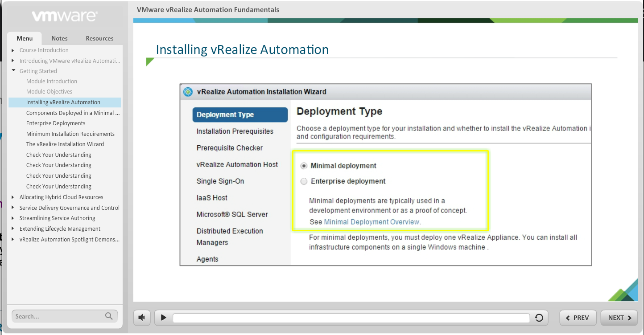Expand Streamlining Service Authoring section
644x335 pixels.
[13, 218]
